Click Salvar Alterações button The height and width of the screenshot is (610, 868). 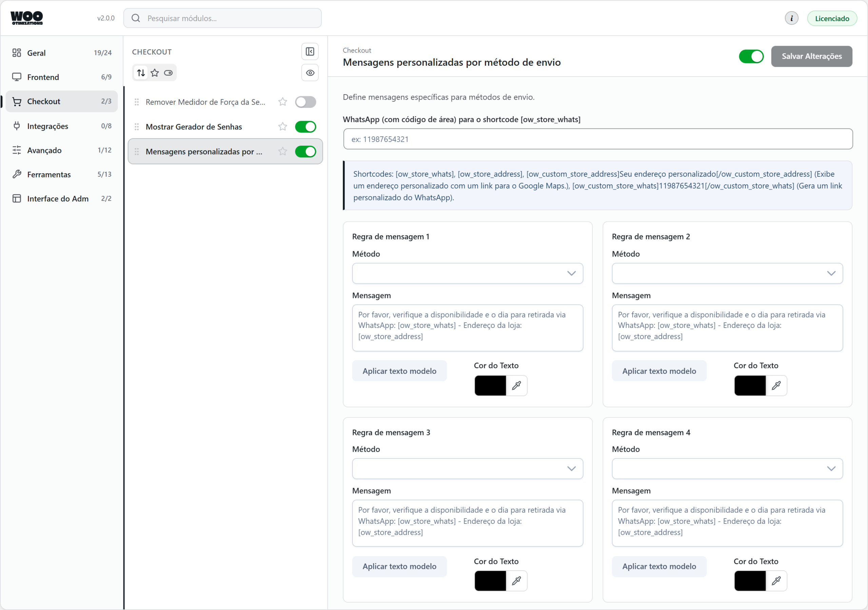(x=812, y=56)
